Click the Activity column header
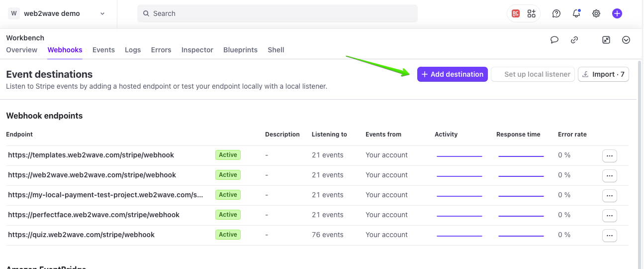 pyautogui.click(x=446, y=134)
